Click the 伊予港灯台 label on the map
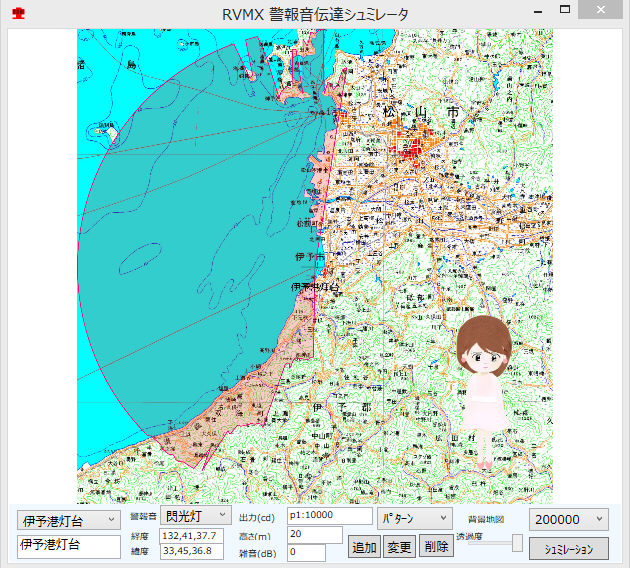The height and width of the screenshot is (568, 630). point(316,287)
